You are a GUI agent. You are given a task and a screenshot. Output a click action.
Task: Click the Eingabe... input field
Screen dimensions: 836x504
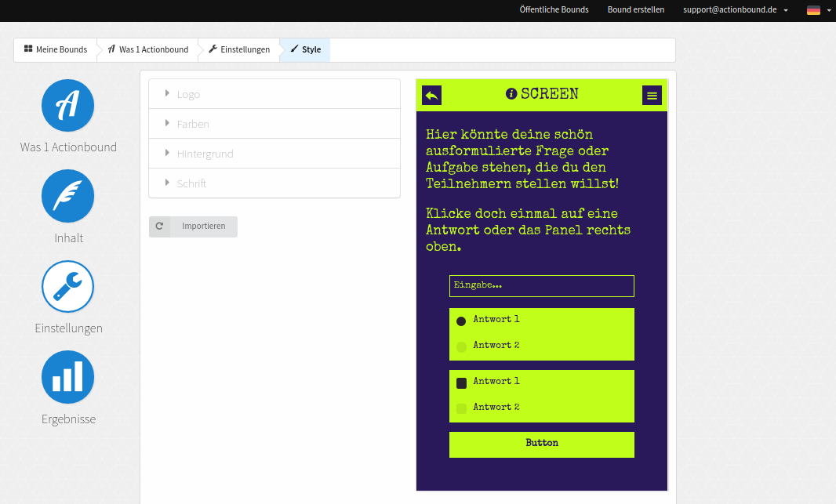pos(542,286)
